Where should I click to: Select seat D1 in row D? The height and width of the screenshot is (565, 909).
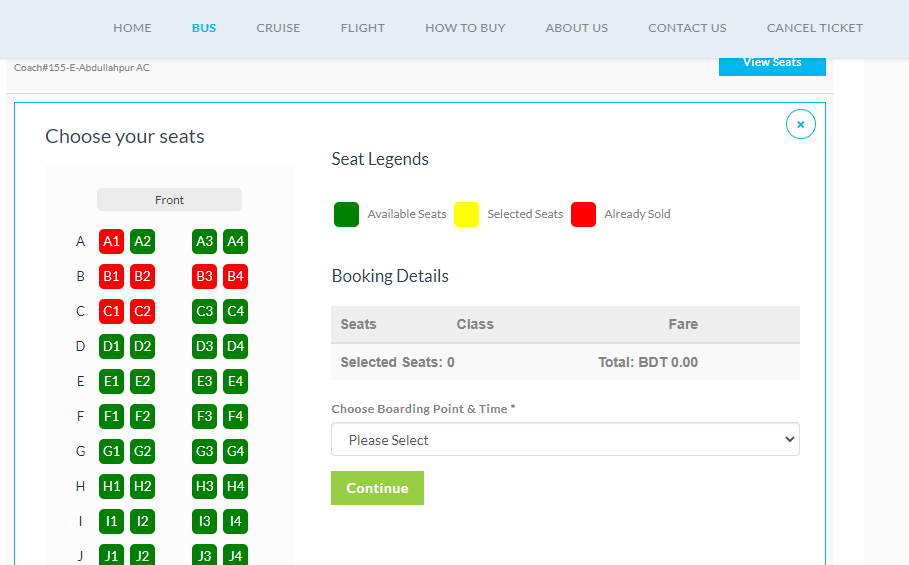coord(111,346)
